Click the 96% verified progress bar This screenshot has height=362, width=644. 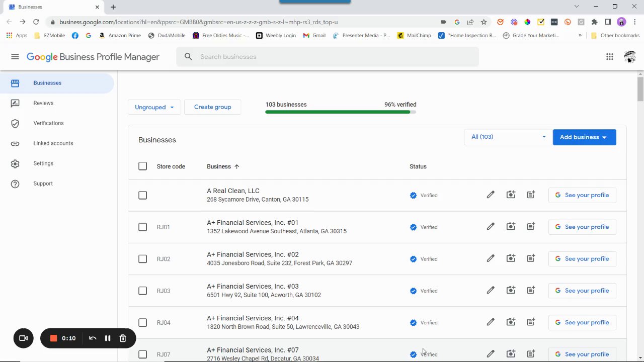pos(341,112)
